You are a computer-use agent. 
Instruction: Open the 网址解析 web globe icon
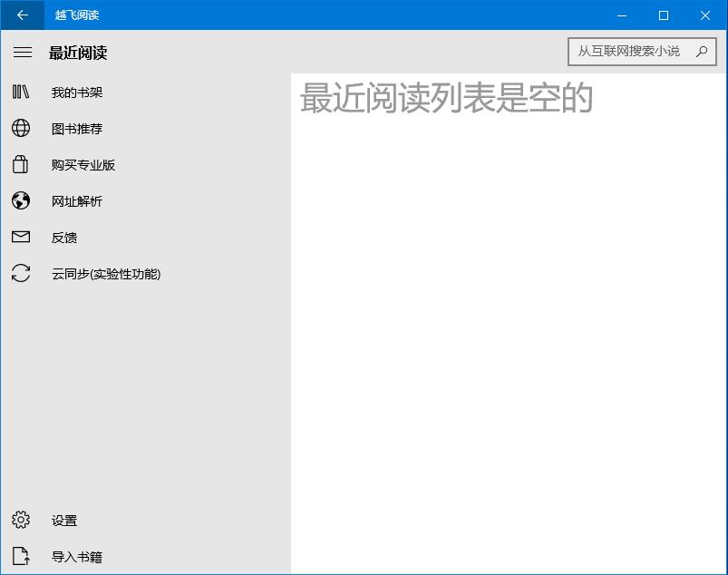tap(22, 200)
